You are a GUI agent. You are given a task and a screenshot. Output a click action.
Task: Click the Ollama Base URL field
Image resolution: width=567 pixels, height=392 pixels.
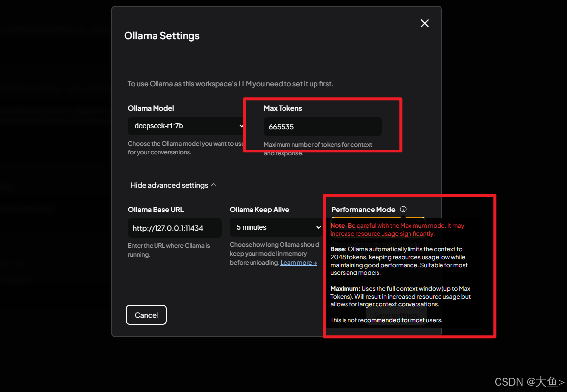pyautogui.click(x=175, y=228)
